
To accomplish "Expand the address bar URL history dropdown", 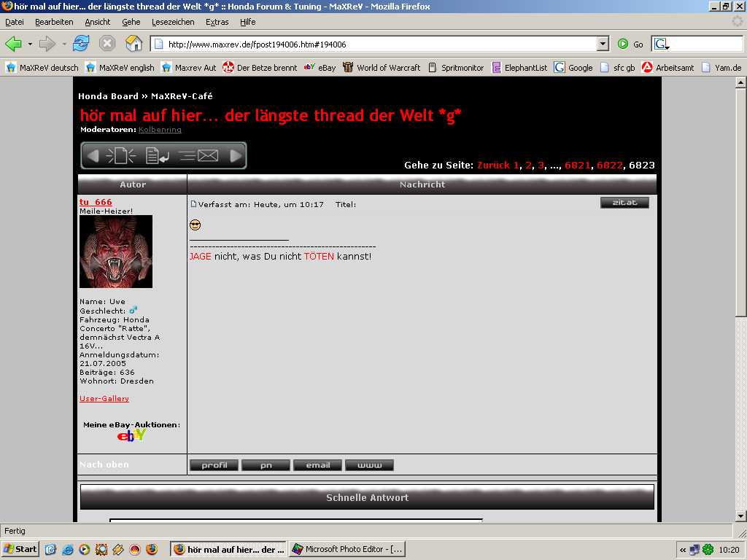I will (x=603, y=44).
